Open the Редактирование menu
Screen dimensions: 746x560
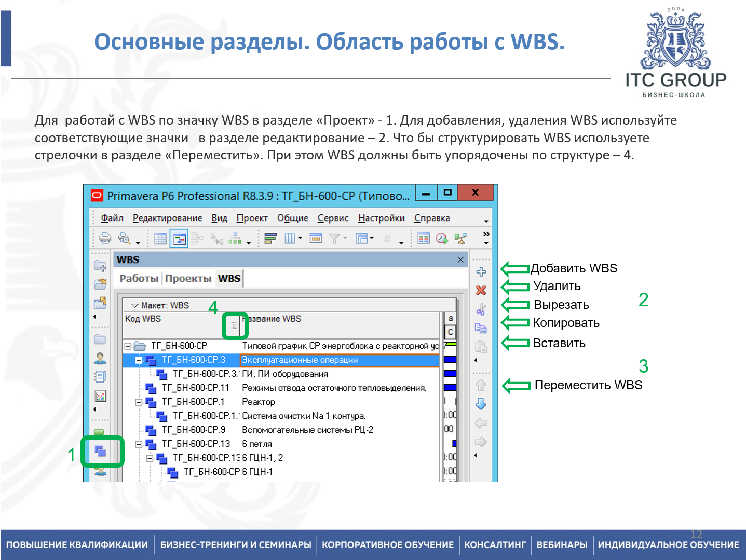(x=168, y=218)
